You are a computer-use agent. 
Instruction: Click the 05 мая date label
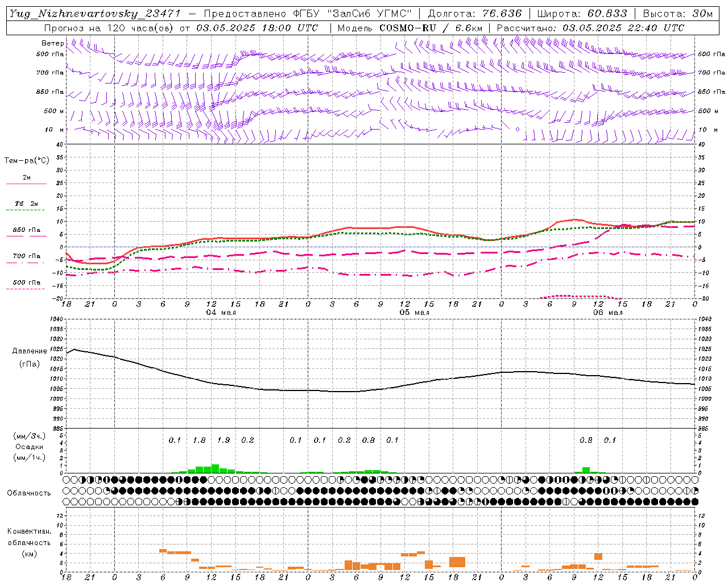point(414,313)
